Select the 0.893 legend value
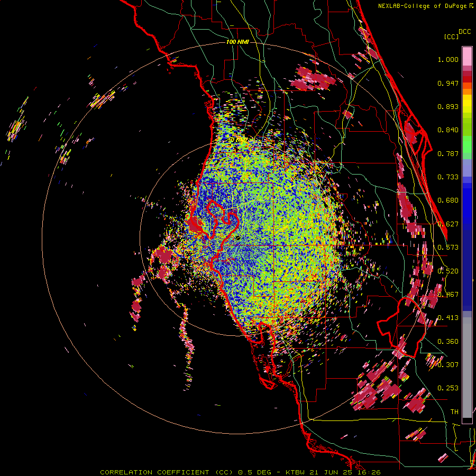Screen dimensions: 476x476 click(448, 106)
